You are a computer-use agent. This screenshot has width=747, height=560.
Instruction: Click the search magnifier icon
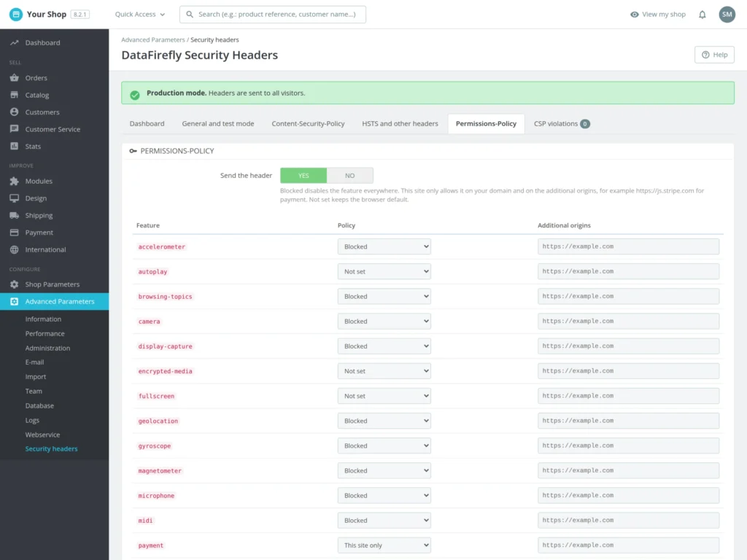(x=190, y=15)
